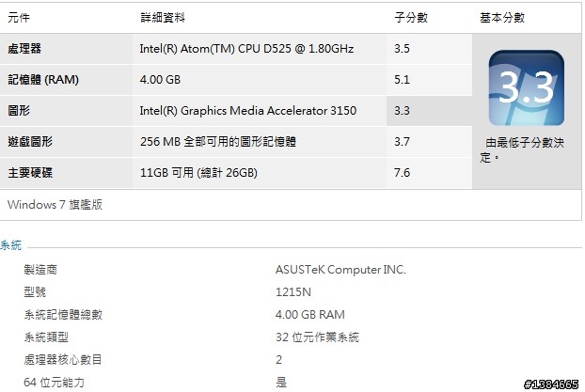This screenshot has width=585, height=392.
Task: Click the 32 位元作業系統 system type value
Action: [x=317, y=337]
